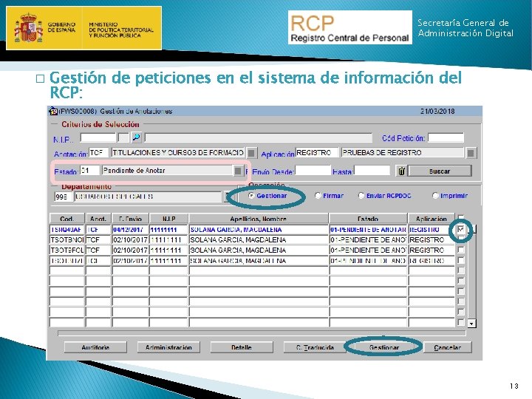Screen dimensions: 532x399
Task: Click date cell 04/12/2017
Action: point(130,229)
